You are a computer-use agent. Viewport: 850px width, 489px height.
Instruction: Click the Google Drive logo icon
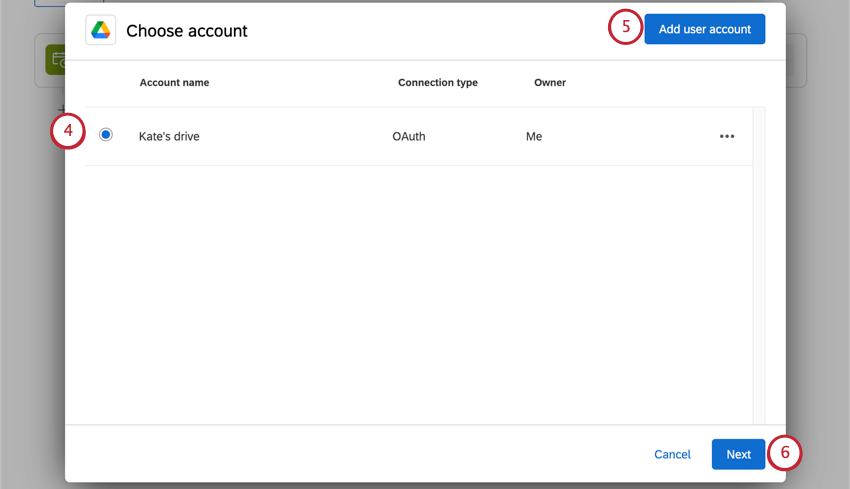coord(101,30)
